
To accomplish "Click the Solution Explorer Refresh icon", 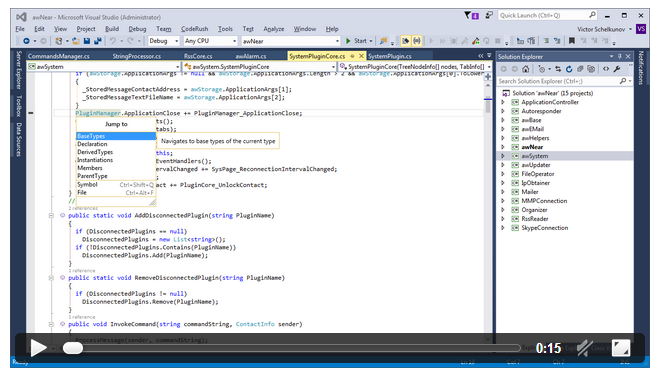I will point(569,69).
